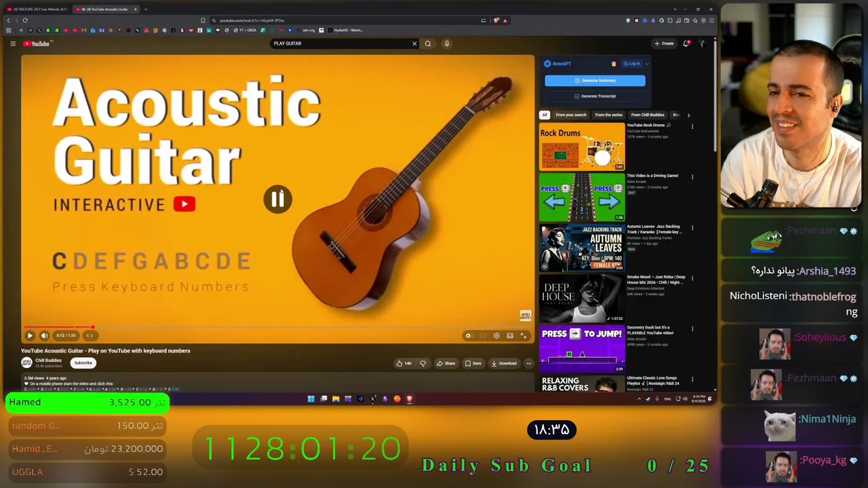868x488 pixels.
Task: Open the Create menu on YouTube
Action: coord(664,43)
